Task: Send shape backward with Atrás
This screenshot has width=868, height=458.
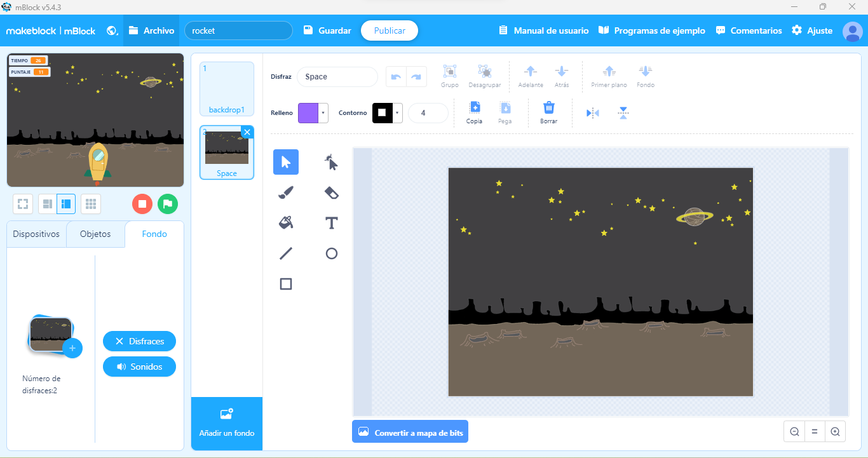Action: click(x=562, y=71)
